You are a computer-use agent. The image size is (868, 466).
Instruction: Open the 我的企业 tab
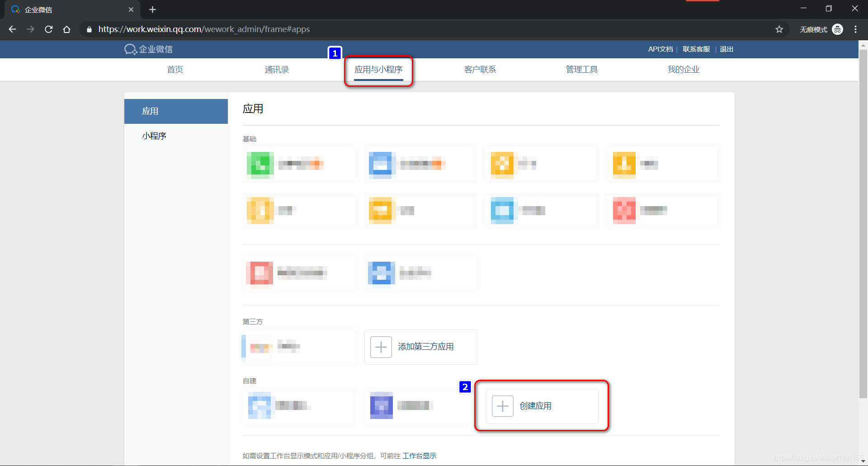pyautogui.click(x=684, y=70)
